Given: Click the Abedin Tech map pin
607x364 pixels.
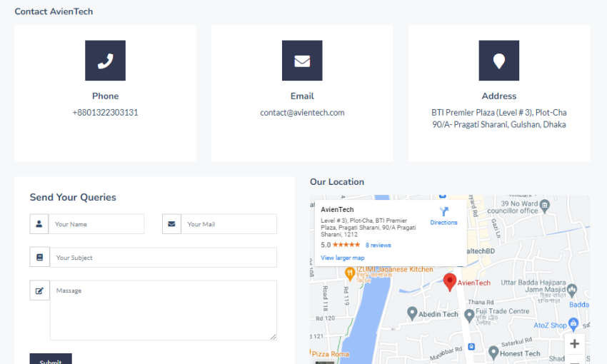Looking at the screenshot, I should pos(412,313).
